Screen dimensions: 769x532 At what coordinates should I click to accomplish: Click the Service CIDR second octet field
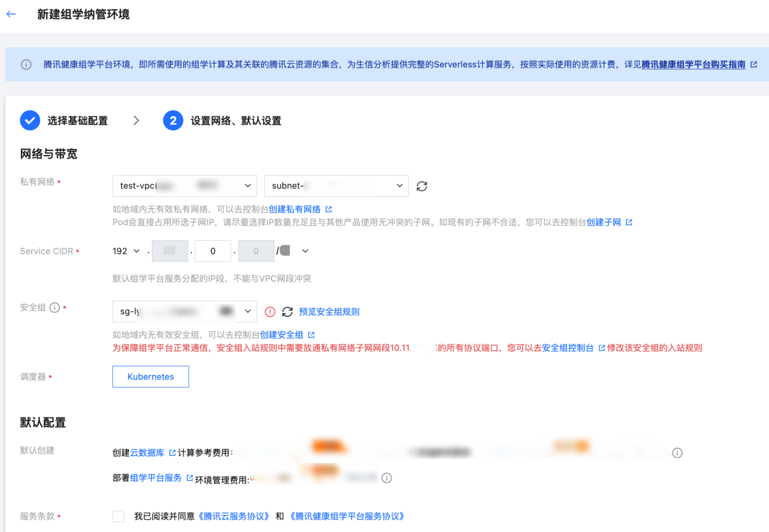coord(170,251)
